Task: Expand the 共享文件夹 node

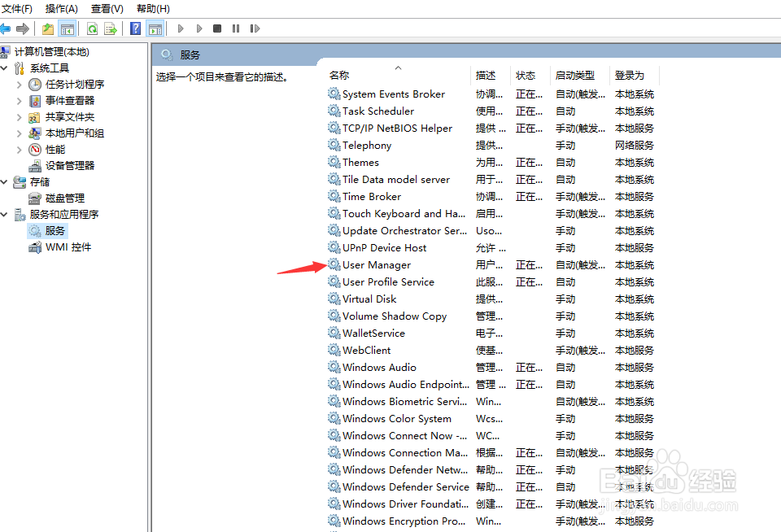Action: tap(19, 118)
